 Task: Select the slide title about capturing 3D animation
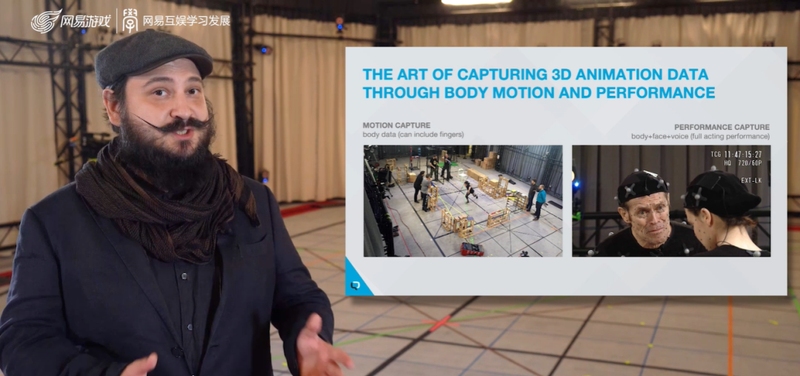[x=538, y=83]
